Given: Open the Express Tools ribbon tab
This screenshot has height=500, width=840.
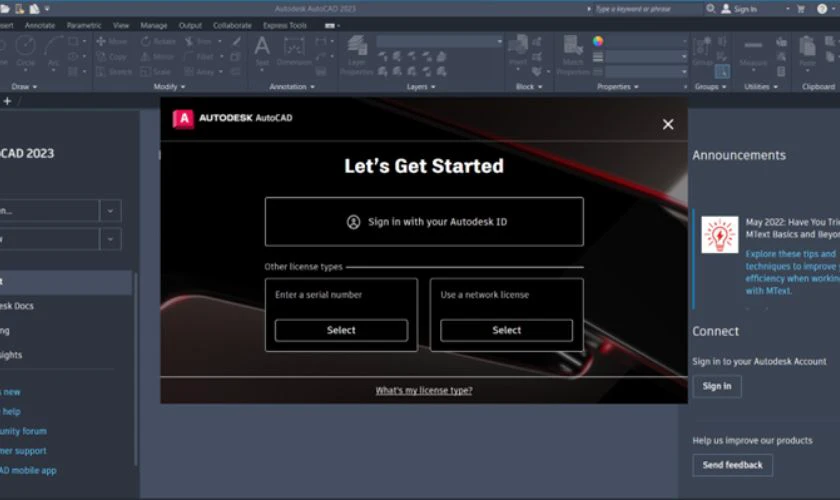Looking at the screenshot, I should [284, 25].
